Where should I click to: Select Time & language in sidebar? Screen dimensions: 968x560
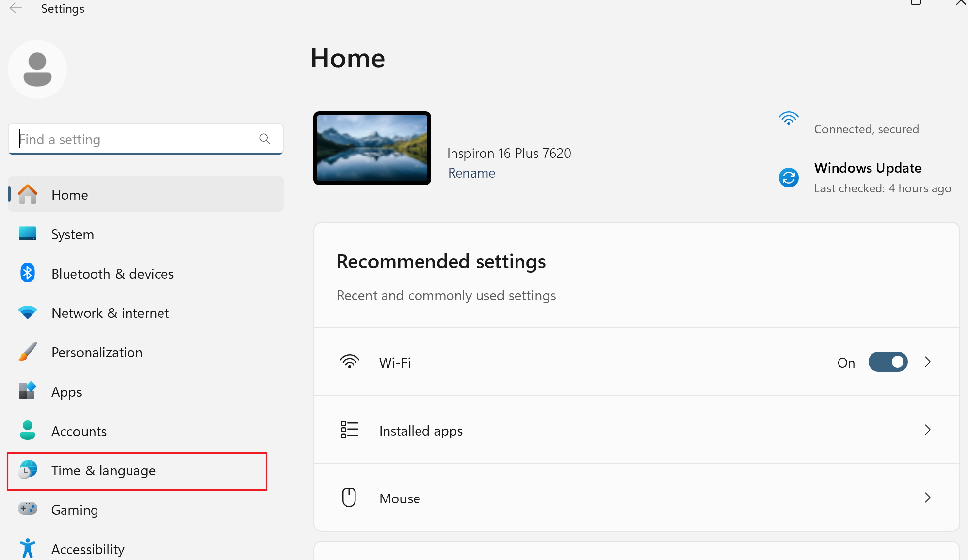coord(103,470)
